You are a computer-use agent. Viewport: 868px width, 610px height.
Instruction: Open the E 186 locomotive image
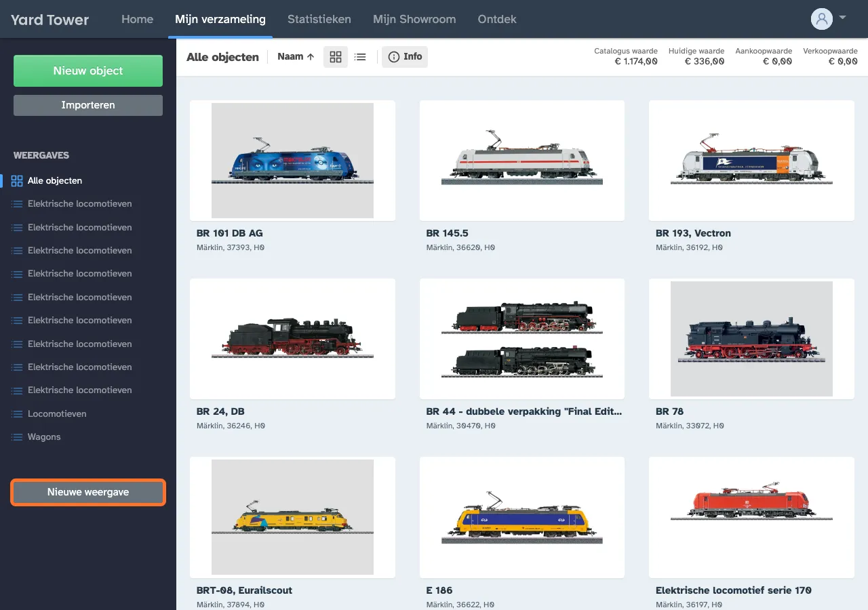pos(522,517)
